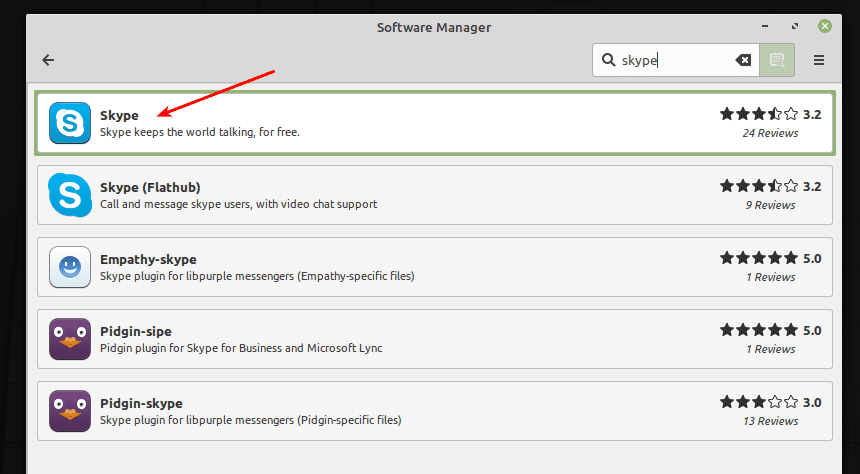
Task: Select the Skype (Flathub) icon
Action: [69, 195]
